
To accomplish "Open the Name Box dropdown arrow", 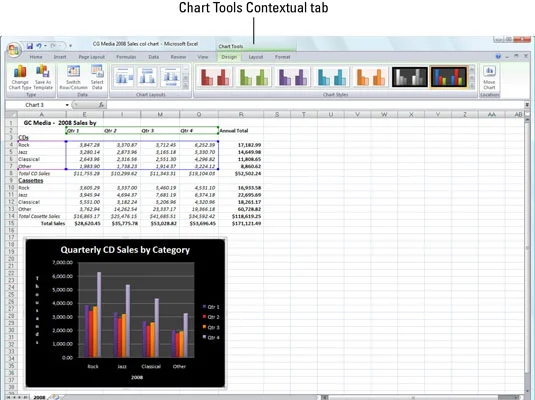I will (67, 105).
